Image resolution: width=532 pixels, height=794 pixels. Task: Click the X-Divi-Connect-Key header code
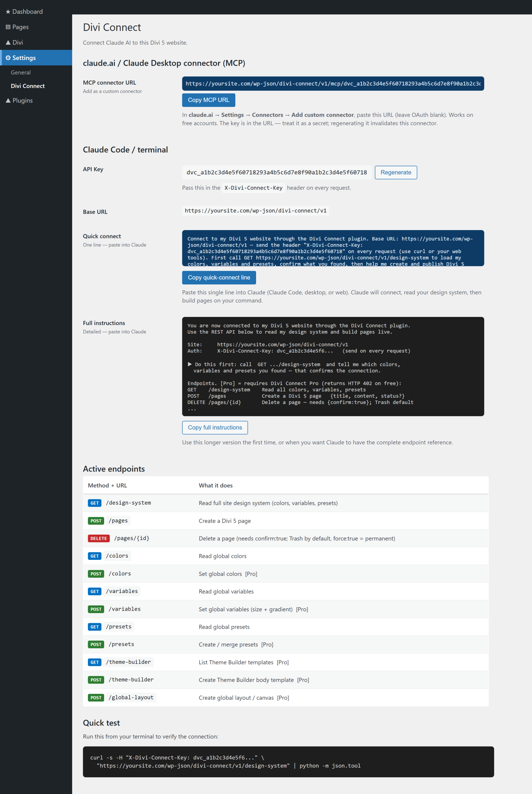tap(254, 188)
